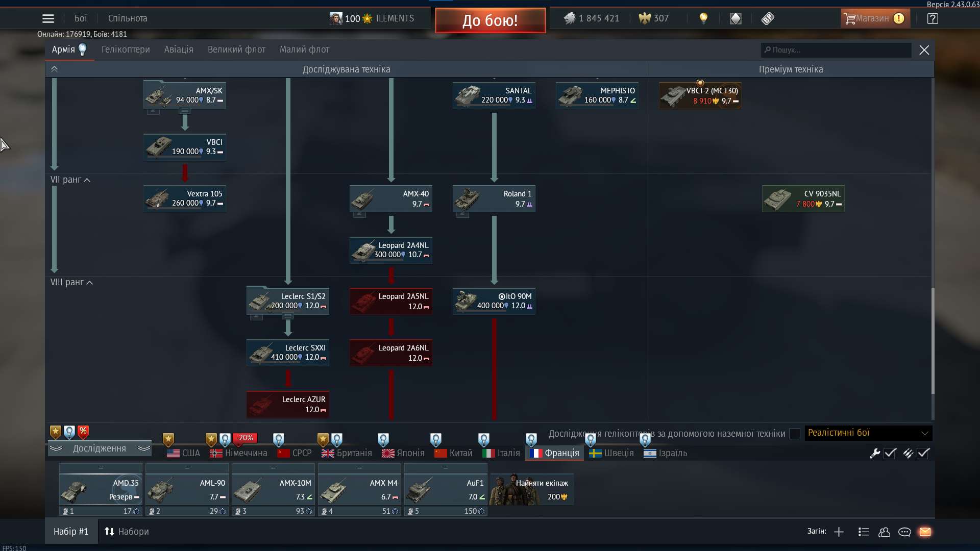Click the ammunition refill icon
Image resolution: width=980 pixels, height=551 pixels.
(x=908, y=453)
